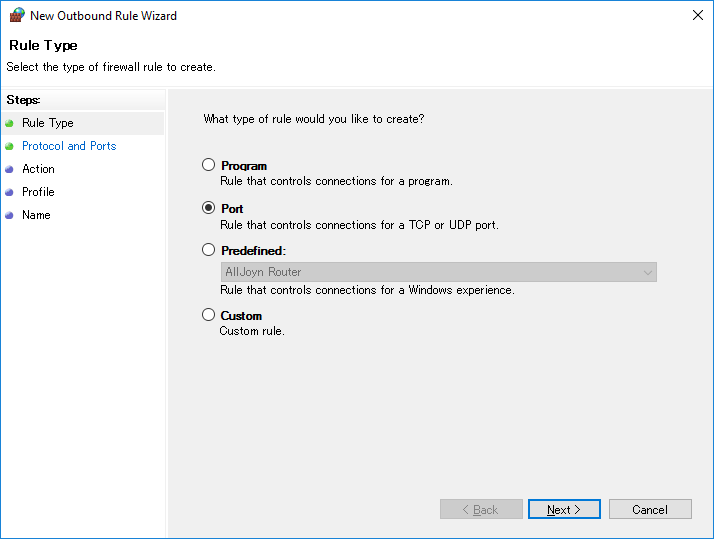
Task: Click 'Rule that controls connections for a program.'
Action: click(337, 181)
